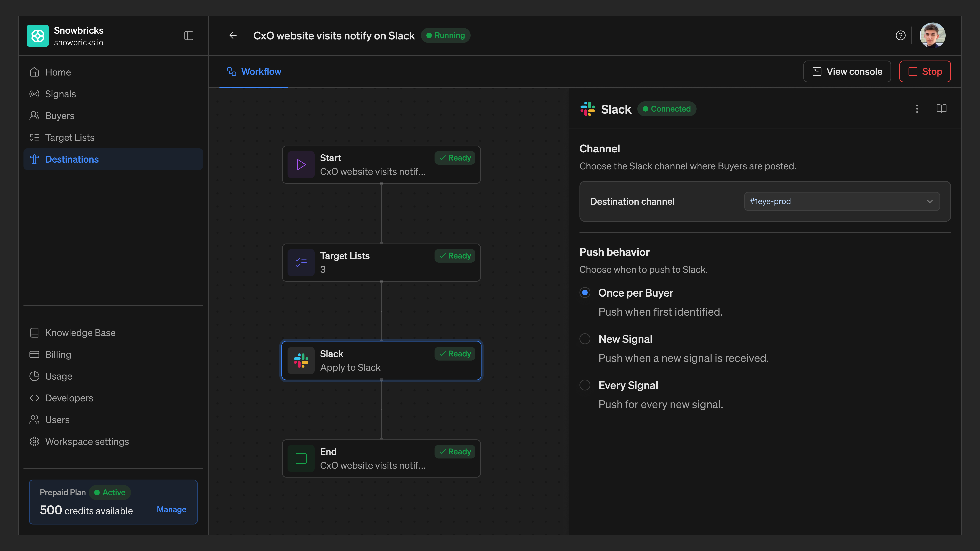Open the user profile avatar

[932, 35]
